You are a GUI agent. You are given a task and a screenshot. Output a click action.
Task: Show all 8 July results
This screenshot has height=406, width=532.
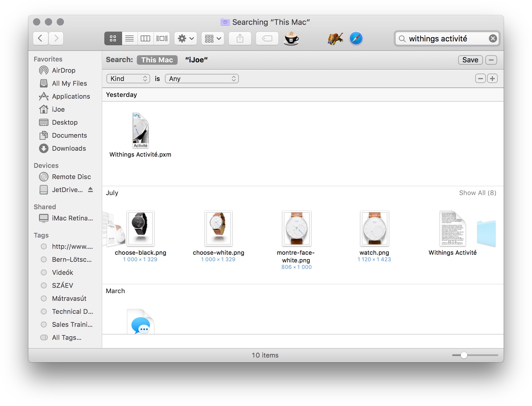[x=478, y=193]
